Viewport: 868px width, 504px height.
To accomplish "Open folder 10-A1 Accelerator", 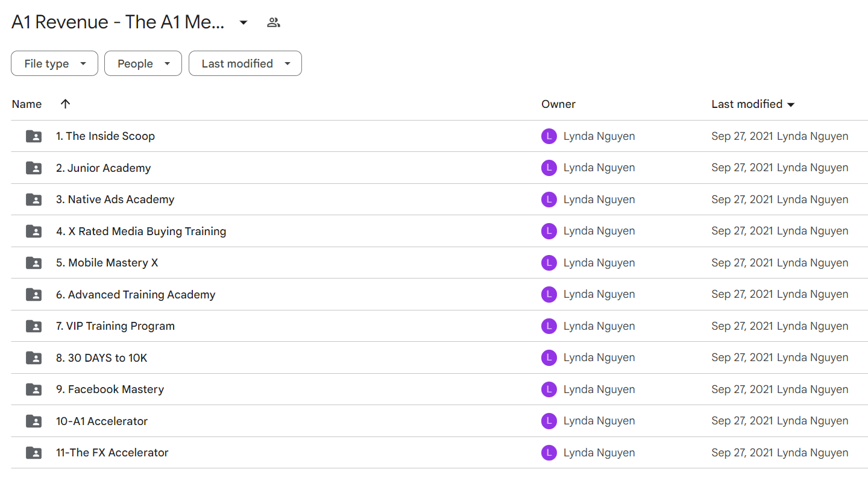I will (102, 421).
